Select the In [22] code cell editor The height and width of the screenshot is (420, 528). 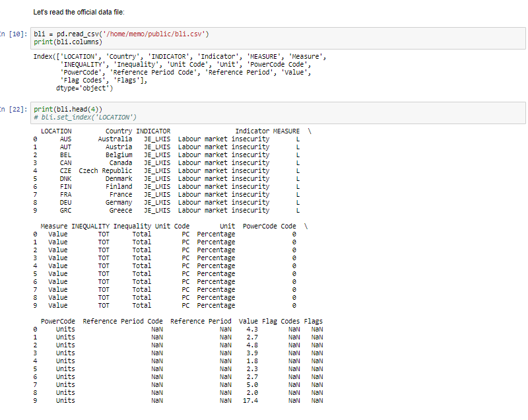pyautogui.click(x=278, y=113)
